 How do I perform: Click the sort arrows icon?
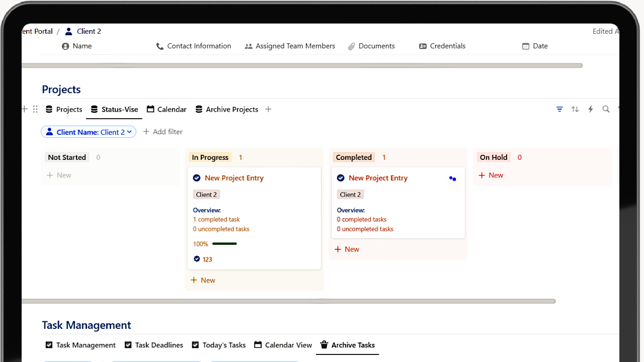pos(575,109)
